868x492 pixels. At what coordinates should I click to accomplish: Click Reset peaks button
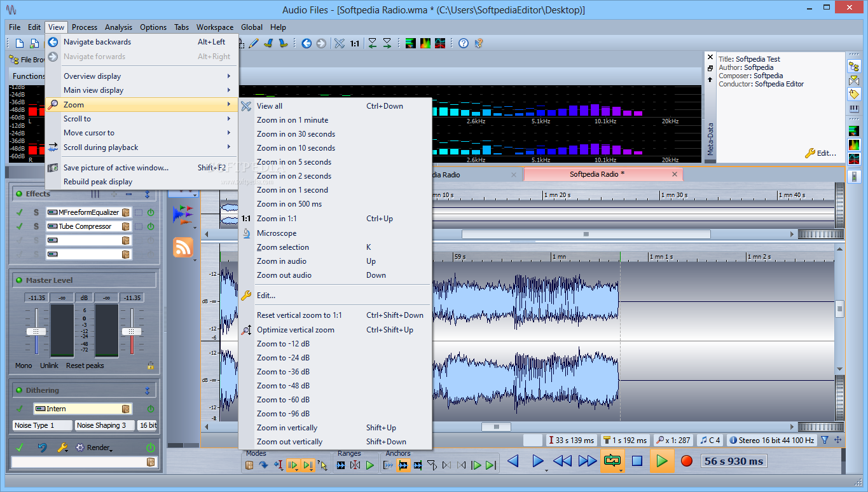(85, 366)
